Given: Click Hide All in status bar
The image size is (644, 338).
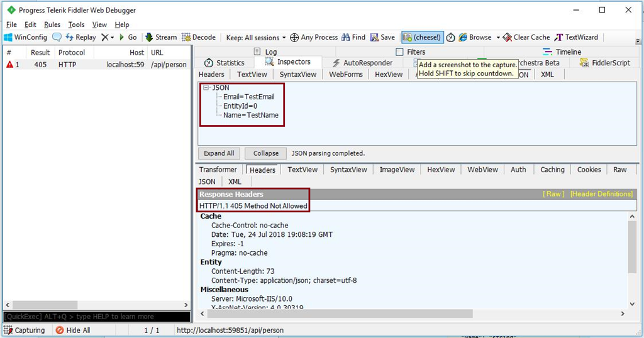Looking at the screenshot, I should [x=73, y=330].
